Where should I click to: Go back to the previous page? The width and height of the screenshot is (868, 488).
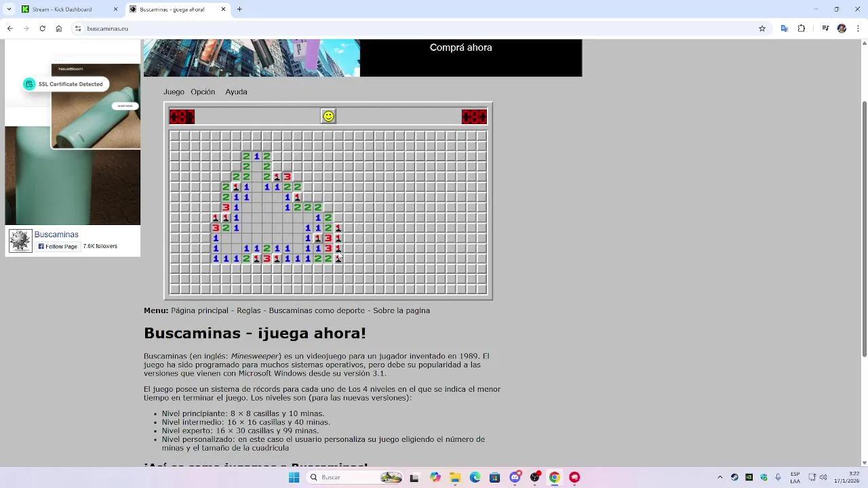[9, 28]
